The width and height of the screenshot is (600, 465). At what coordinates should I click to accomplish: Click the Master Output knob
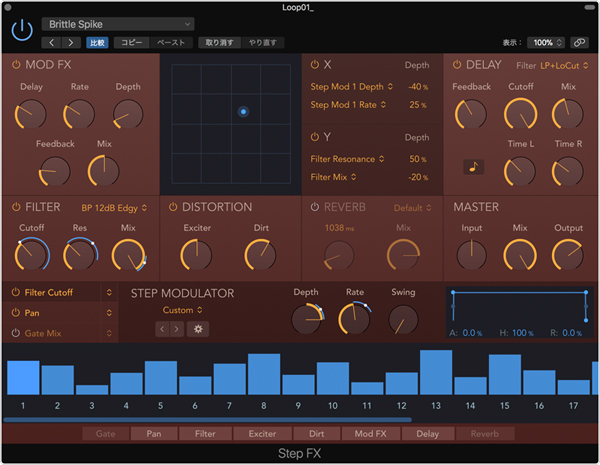click(x=568, y=255)
